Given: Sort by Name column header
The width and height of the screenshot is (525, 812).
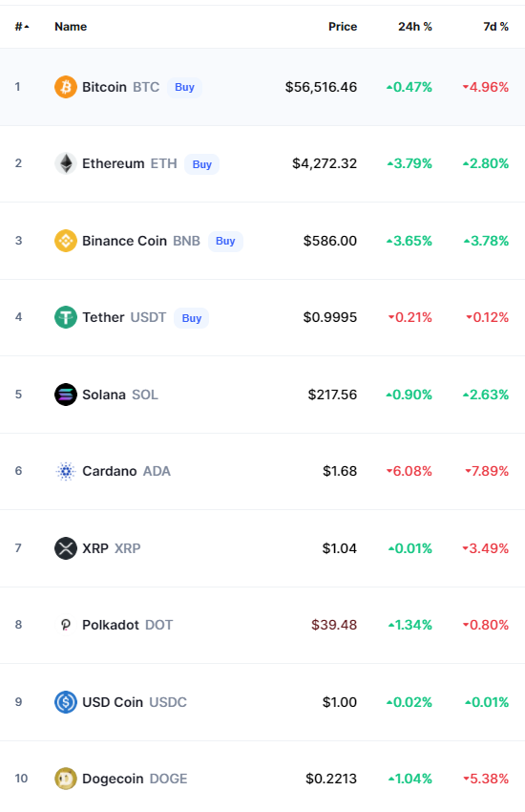Looking at the screenshot, I should coord(71,27).
